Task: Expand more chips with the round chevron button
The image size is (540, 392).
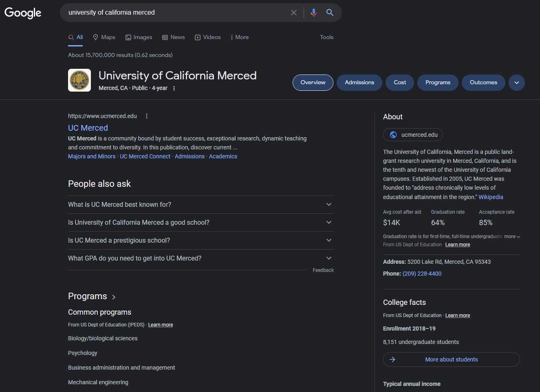Action: [517, 83]
